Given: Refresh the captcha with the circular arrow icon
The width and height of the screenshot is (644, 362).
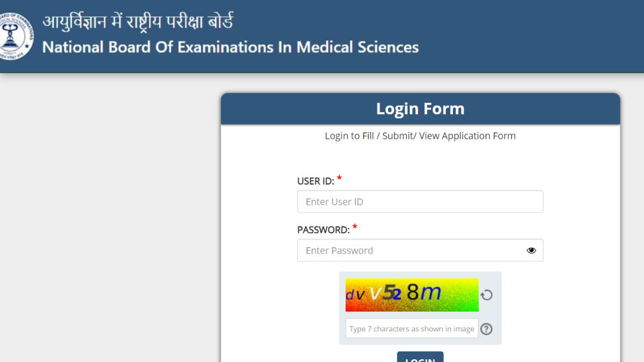Looking at the screenshot, I should [x=487, y=294].
